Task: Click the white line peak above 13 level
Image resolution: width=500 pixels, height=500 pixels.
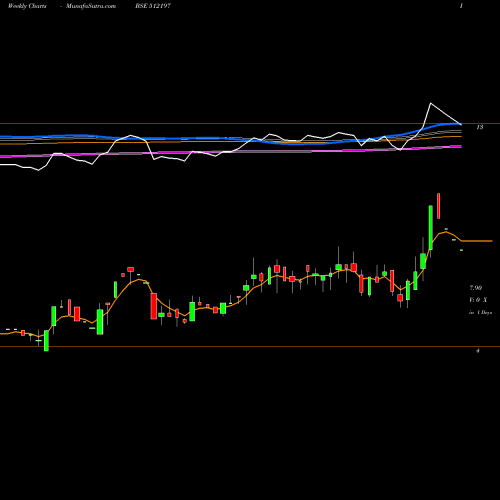Action: [431, 103]
